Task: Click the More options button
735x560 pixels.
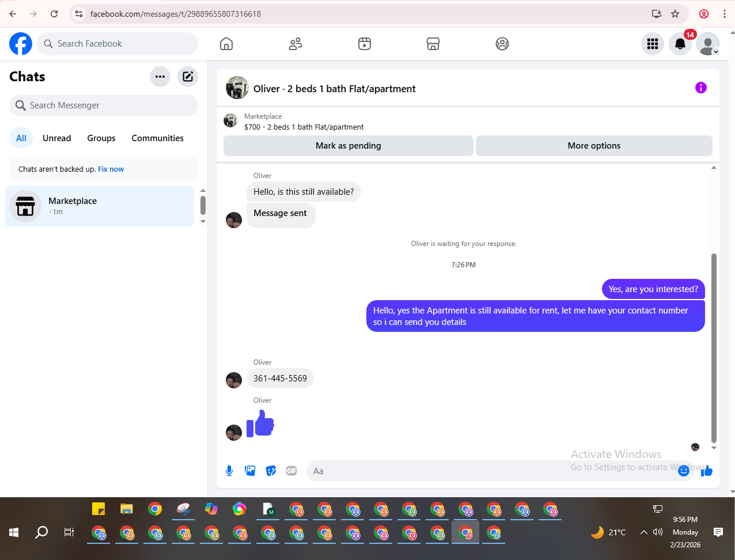Action: [594, 146]
